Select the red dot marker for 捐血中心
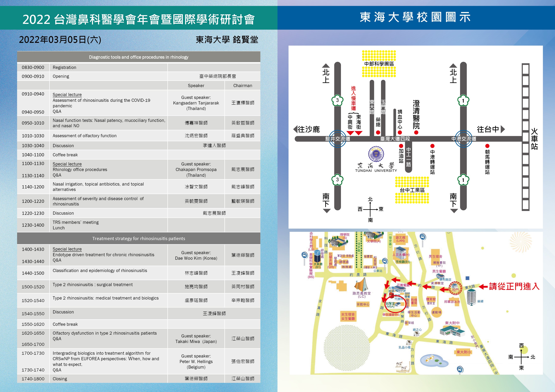The image size is (555, 392). [x=400, y=132]
